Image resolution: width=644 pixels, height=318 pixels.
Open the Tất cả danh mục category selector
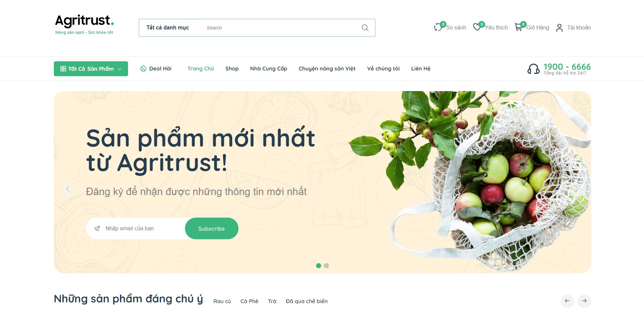coord(168,28)
